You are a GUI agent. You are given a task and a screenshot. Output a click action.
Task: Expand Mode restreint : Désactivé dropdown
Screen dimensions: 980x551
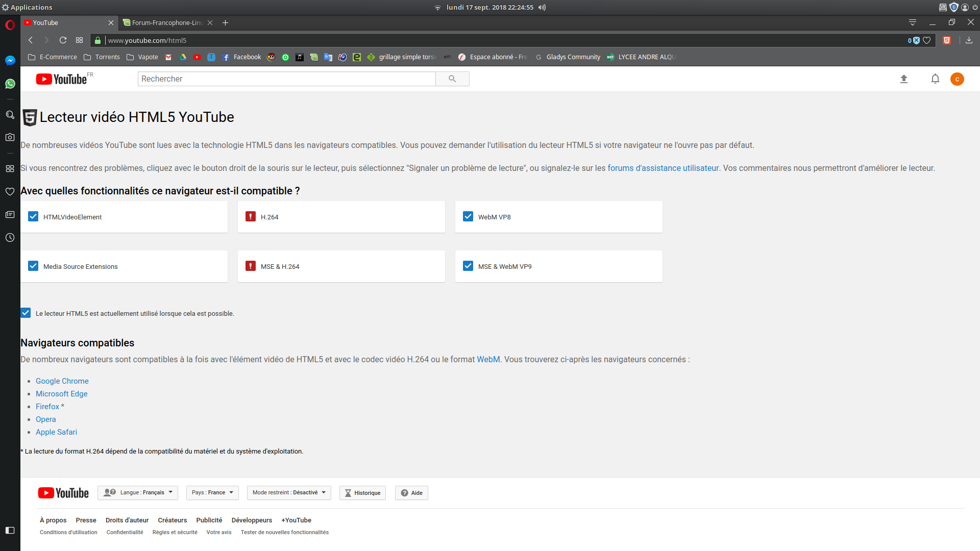pyautogui.click(x=289, y=493)
